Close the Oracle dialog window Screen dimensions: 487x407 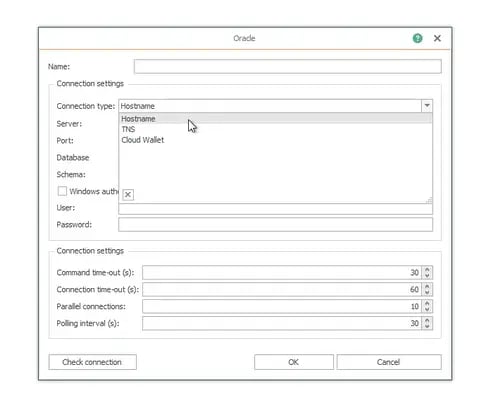click(437, 38)
